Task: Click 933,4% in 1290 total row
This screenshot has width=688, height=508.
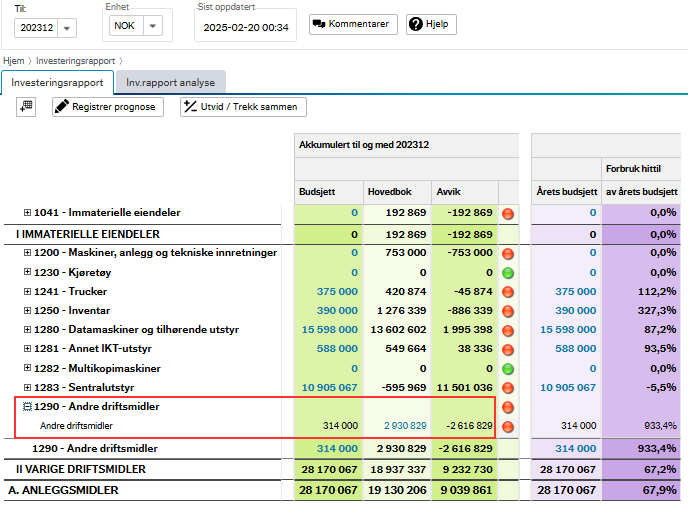Action: point(656,448)
